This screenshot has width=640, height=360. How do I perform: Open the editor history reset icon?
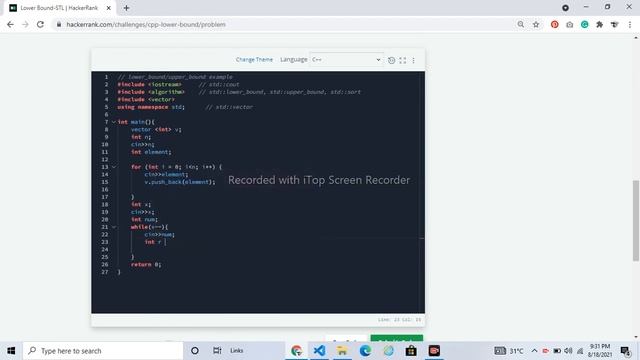[x=391, y=60]
